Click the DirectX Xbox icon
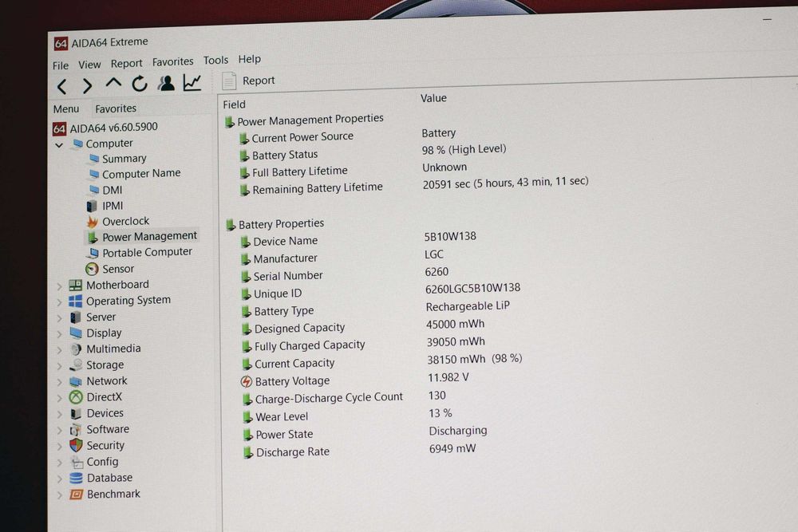 (x=76, y=397)
